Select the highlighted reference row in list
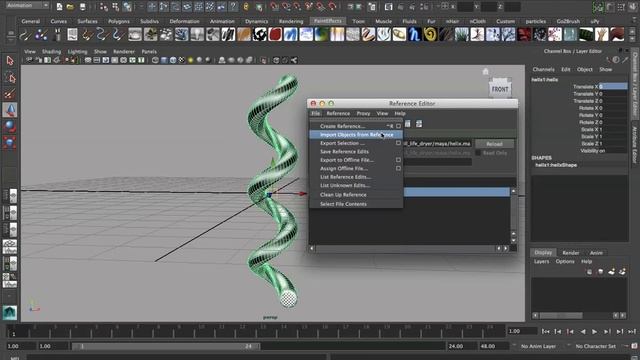The width and height of the screenshot is (640, 360). pyautogui.click(x=456, y=192)
